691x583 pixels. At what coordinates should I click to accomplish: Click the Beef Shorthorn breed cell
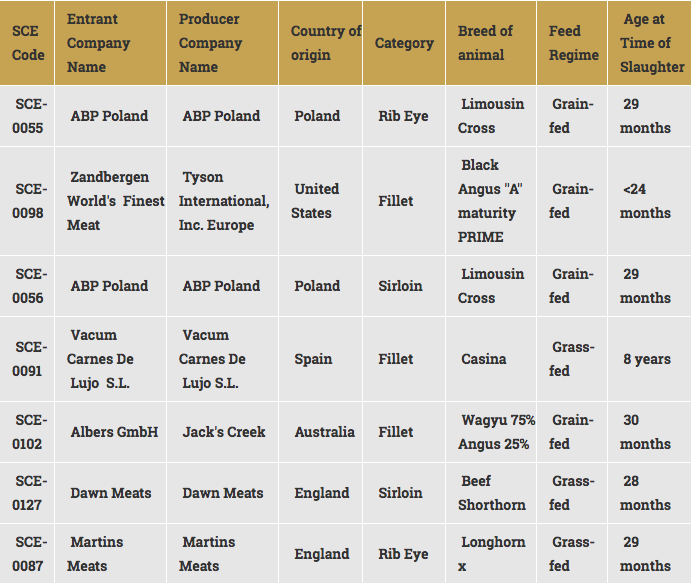(x=491, y=493)
